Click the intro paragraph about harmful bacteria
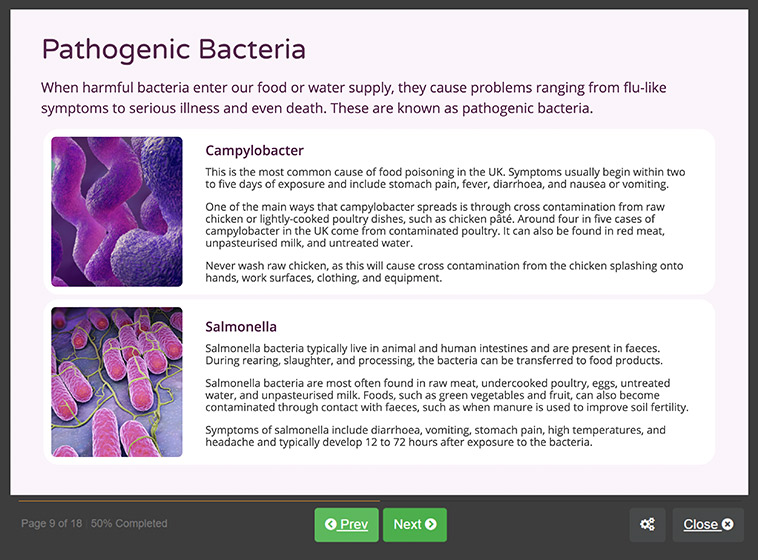The height and width of the screenshot is (560, 758). point(354,98)
